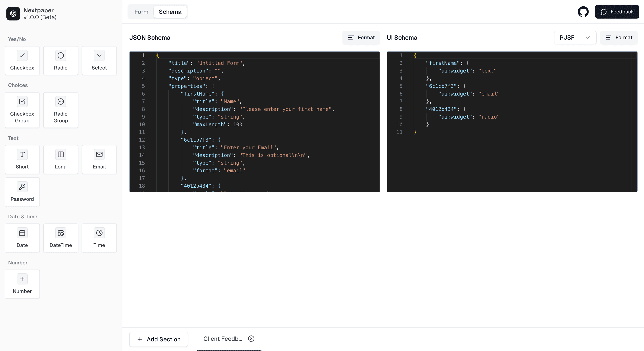Viewport: 644px width, 351px height.
Task: Click line number 12 in JSON Schema gutter
Action: [x=142, y=140]
